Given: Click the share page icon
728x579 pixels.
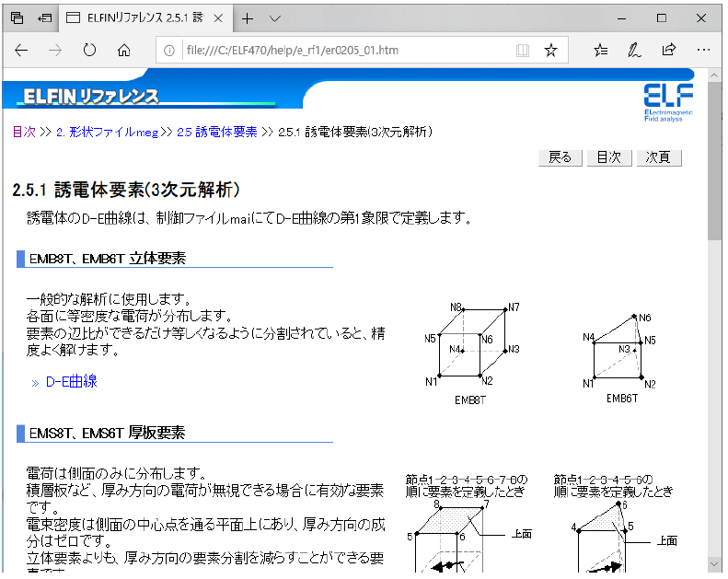Looking at the screenshot, I should click(x=668, y=50).
